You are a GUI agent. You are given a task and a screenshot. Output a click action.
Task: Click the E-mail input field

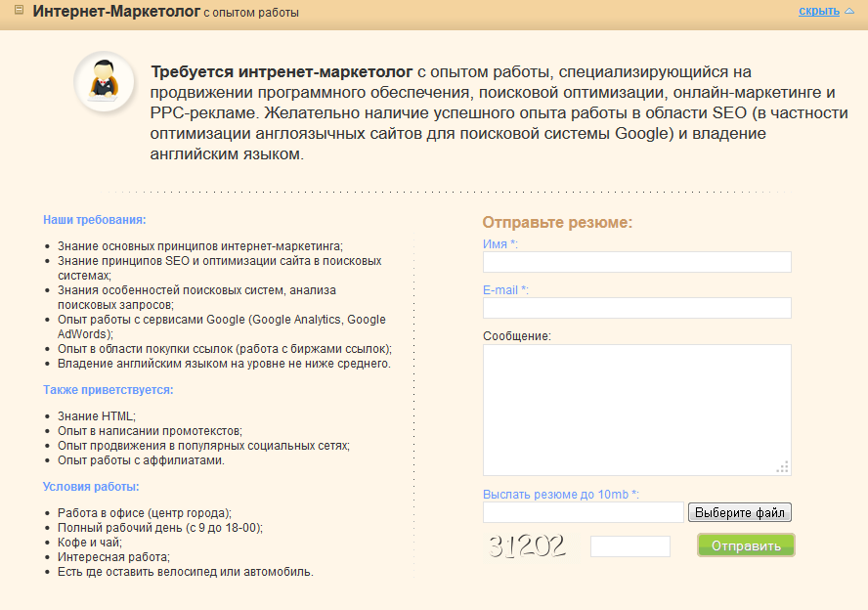636,308
